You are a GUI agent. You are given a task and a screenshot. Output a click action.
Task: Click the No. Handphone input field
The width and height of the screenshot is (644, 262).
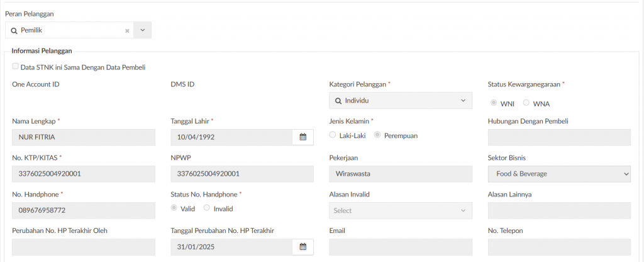(x=83, y=210)
